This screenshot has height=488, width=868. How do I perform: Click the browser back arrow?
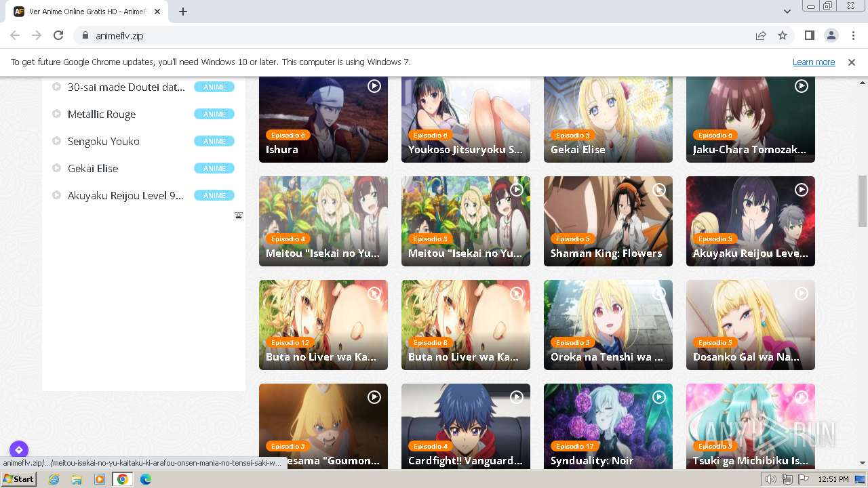pyautogui.click(x=15, y=35)
